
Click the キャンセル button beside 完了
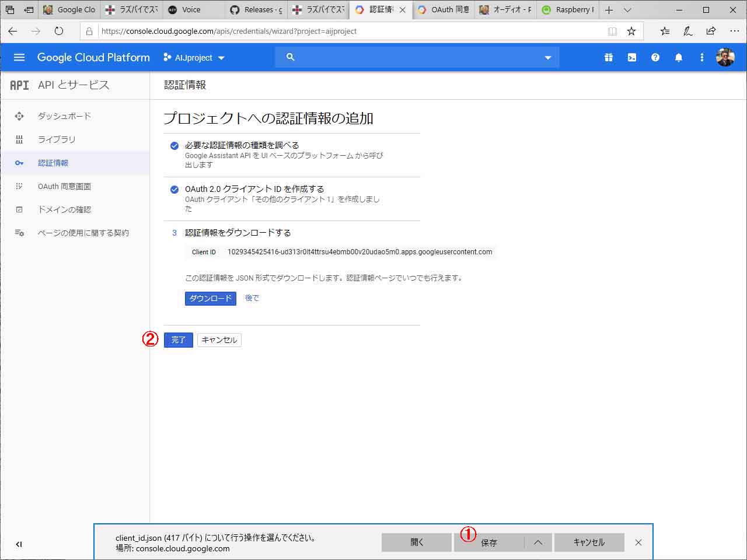(219, 340)
